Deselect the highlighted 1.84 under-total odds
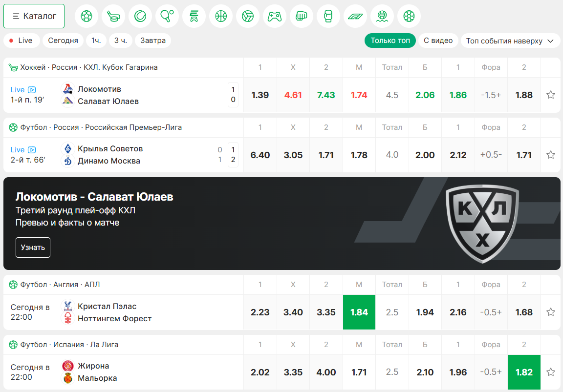Image resolution: width=563 pixels, height=392 pixels. 359,312
